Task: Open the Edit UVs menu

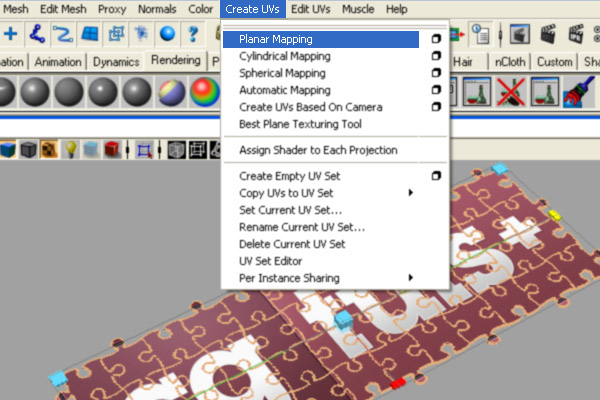Action: pos(310,9)
